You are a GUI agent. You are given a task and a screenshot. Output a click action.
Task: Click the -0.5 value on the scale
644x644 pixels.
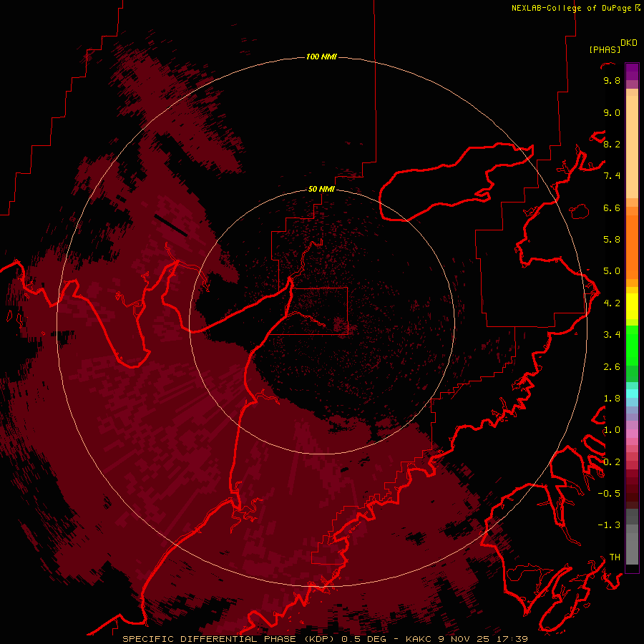(609, 494)
